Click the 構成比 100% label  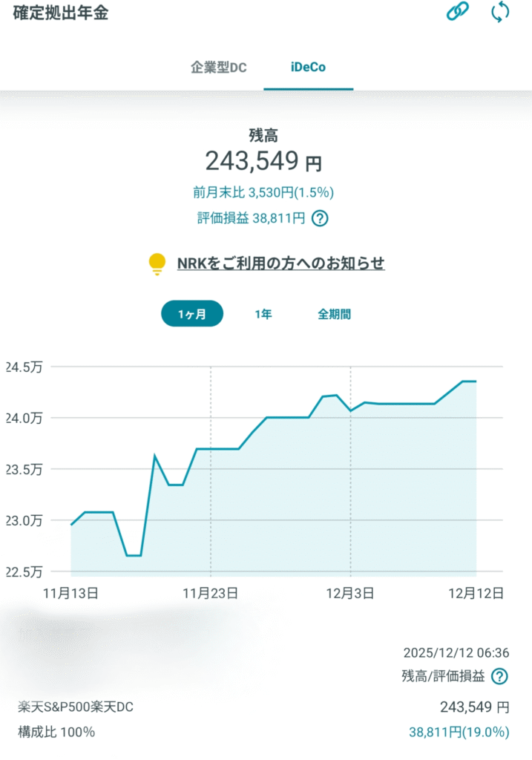56,732
